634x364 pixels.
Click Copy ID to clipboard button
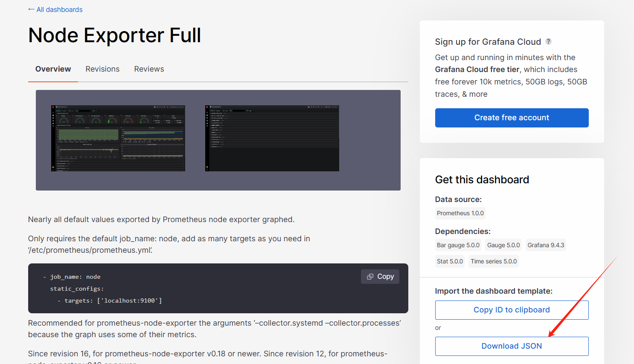(x=512, y=310)
